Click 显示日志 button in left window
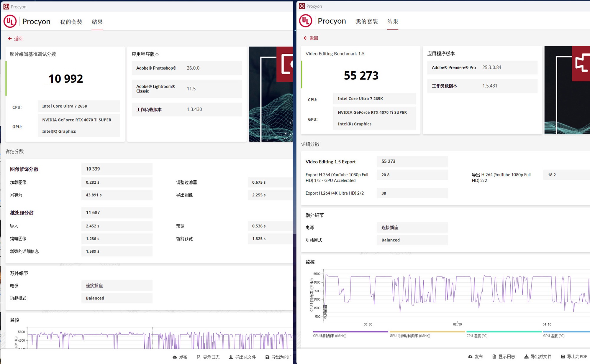590x364 pixels. click(x=211, y=357)
